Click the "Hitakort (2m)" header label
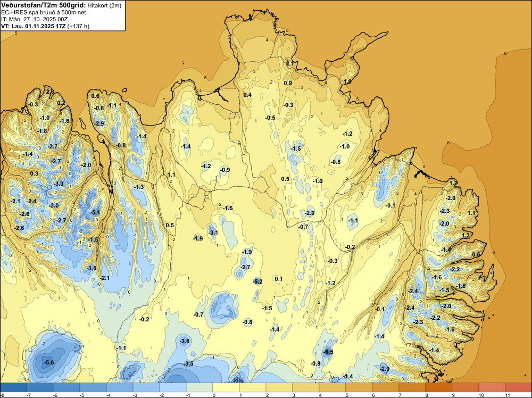532x398 pixels. click(104, 5)
